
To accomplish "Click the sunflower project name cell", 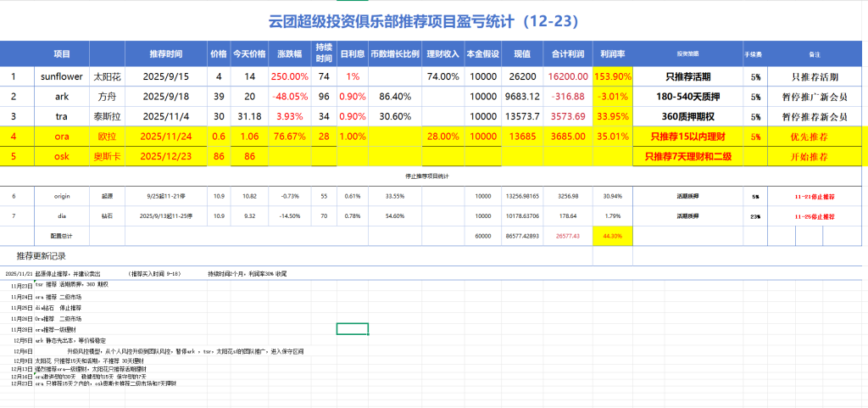I will [x=61, y=76].
